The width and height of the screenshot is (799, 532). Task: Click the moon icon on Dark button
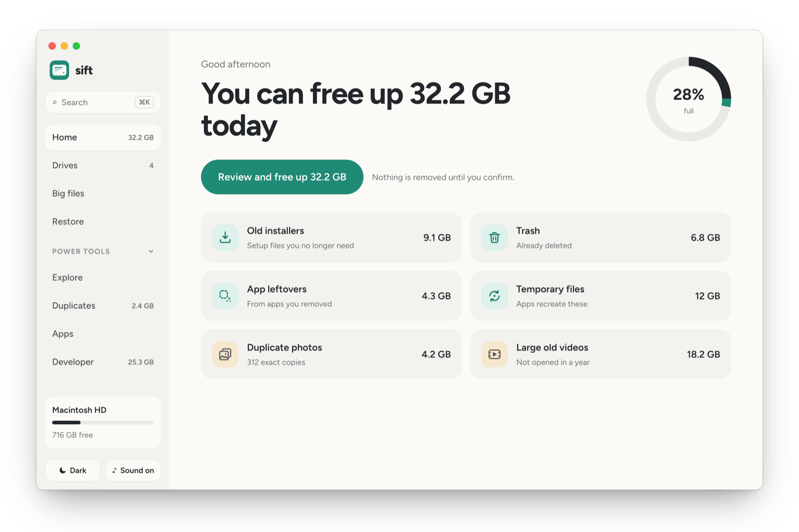tap(62, 471)
